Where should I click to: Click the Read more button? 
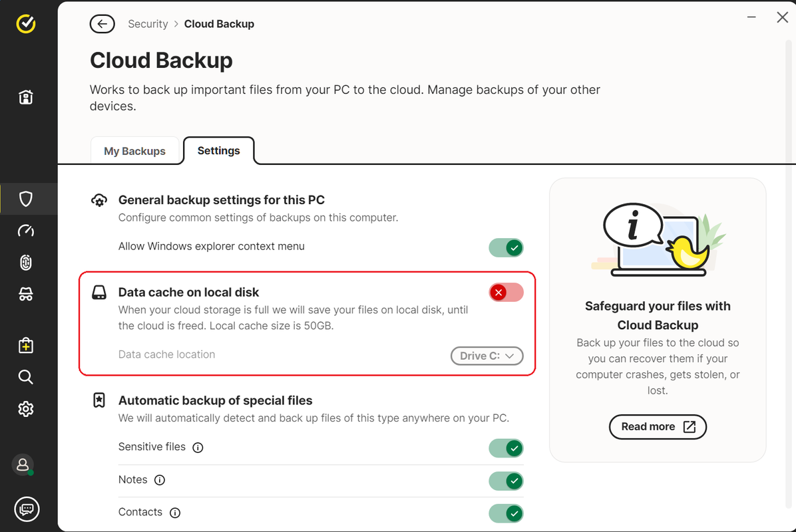(x=658, y=427)
